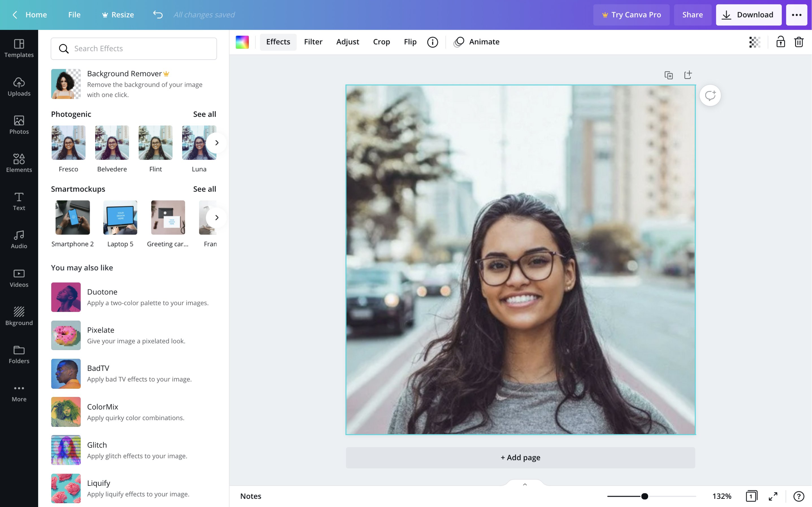Select the Crop tool icon

click(x=382, y=41)
